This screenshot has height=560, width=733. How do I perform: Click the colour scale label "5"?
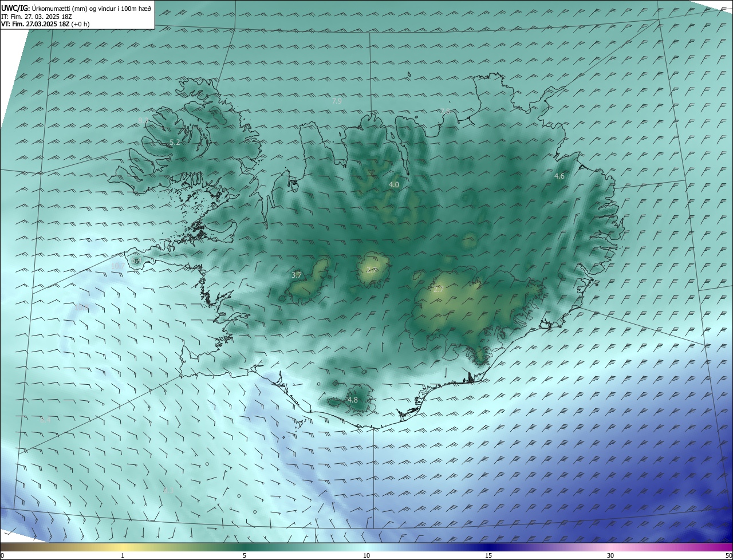tap(245, 555)
